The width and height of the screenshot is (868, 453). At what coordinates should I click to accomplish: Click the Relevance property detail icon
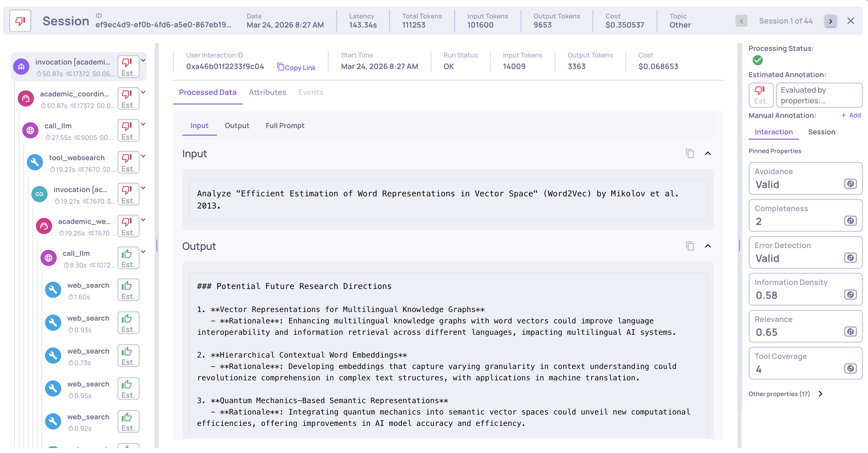coord(850,332)
